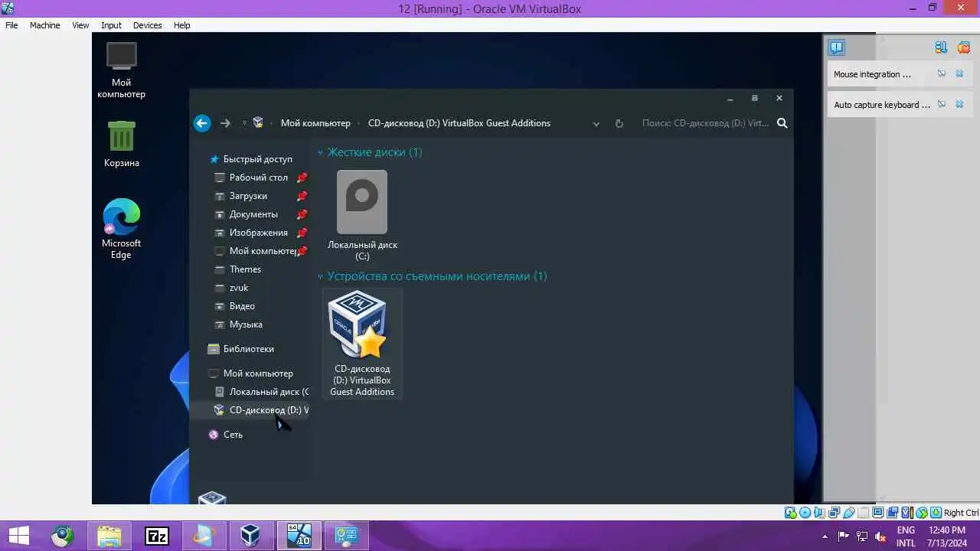Click the audio status icon in VirtualBox

tap(818, 513)
